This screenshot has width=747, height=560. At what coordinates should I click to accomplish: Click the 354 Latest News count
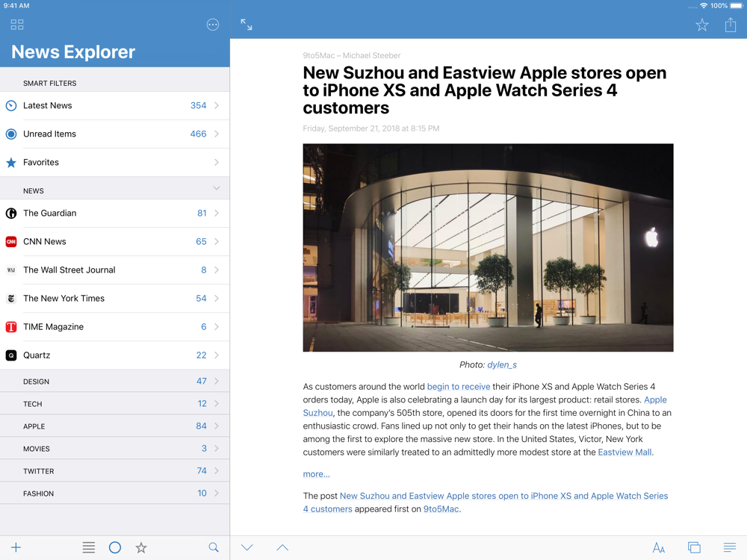(198, 106)
